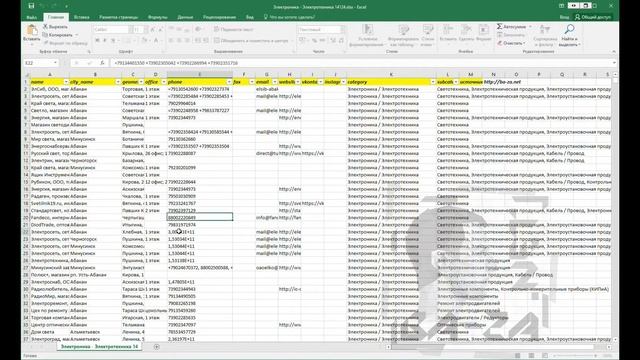Click the Автосумма sigma icon
This screenshot has height=360, width=640.
pyautogui.click(x=500, y=27)
